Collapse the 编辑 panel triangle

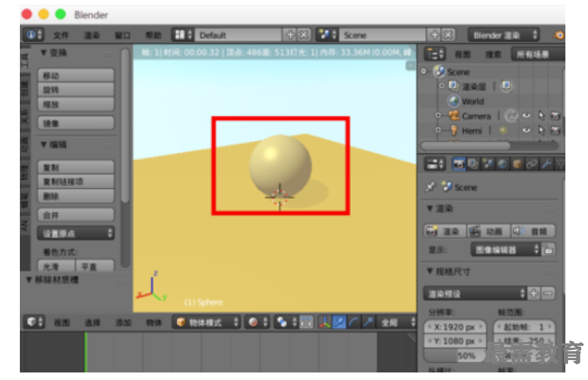coord(43,144)
